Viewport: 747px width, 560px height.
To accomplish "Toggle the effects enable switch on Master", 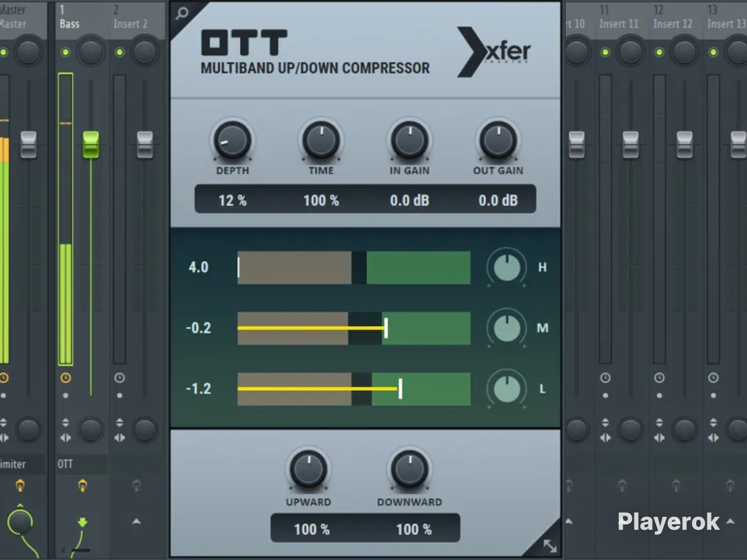I will (x=20, y=485).
